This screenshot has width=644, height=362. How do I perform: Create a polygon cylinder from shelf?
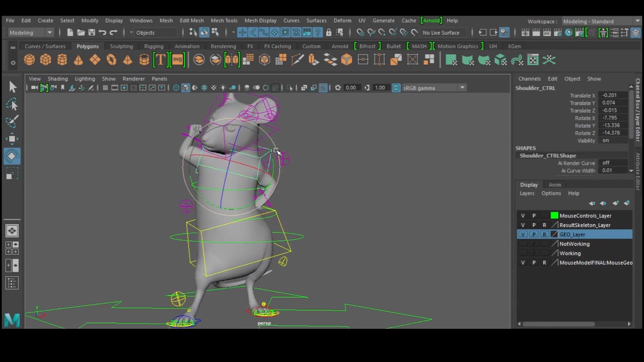[62, 60]
